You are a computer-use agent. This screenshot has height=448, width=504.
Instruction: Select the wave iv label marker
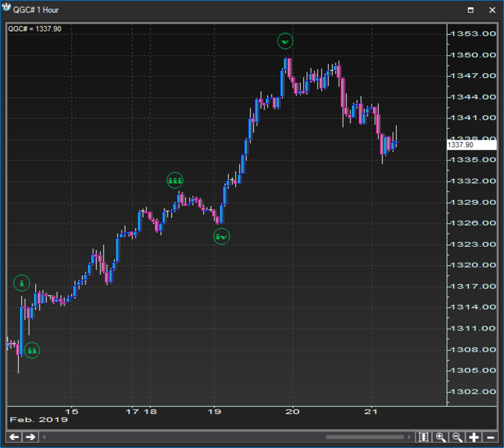[221, 236]
